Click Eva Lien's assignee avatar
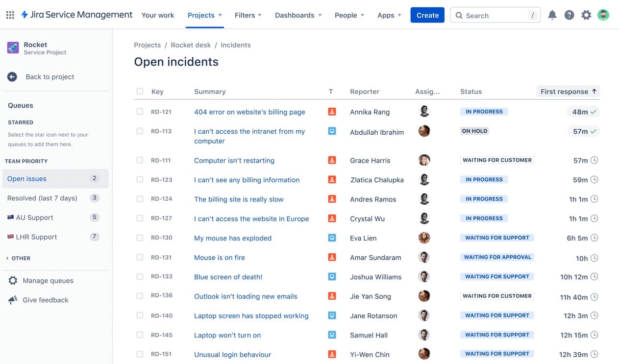This screenshot has height=364, width=619. point(424,238)
